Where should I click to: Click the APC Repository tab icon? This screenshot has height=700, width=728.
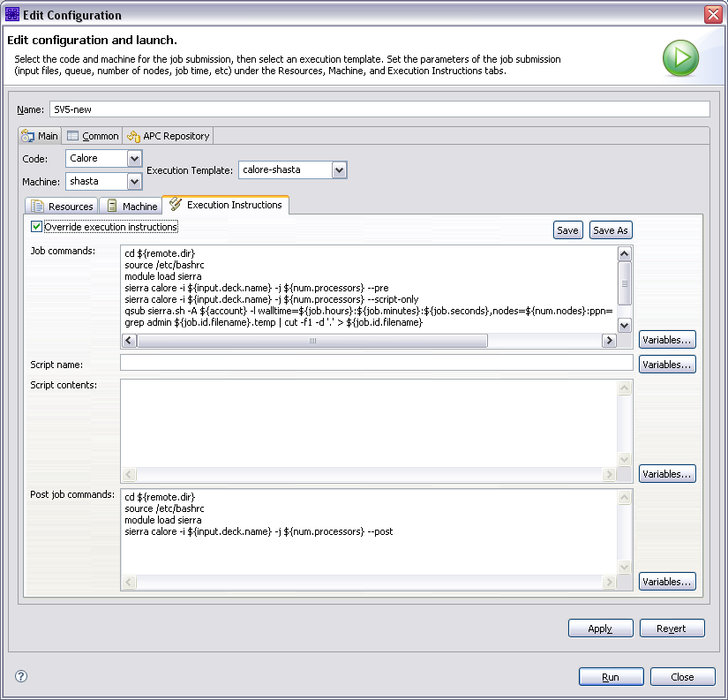133,135
